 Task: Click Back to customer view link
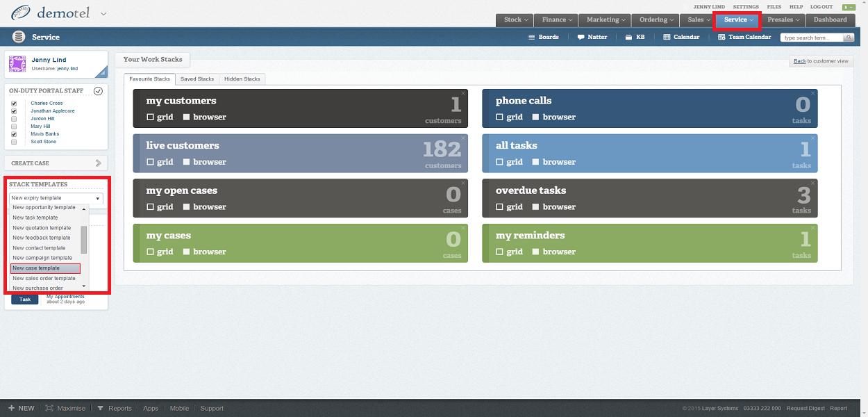click(x=821, y=61)
